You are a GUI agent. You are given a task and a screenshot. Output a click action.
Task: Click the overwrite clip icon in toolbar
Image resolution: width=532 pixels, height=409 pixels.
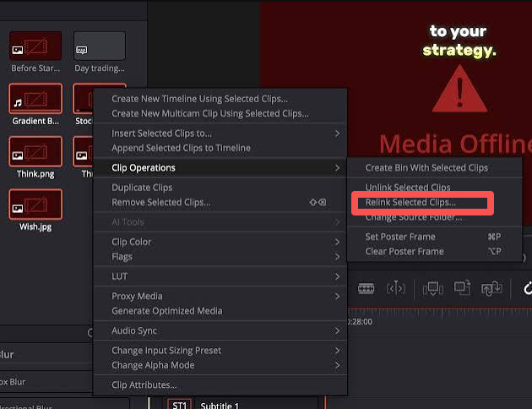pyautogui.click(x=462, y=288)
